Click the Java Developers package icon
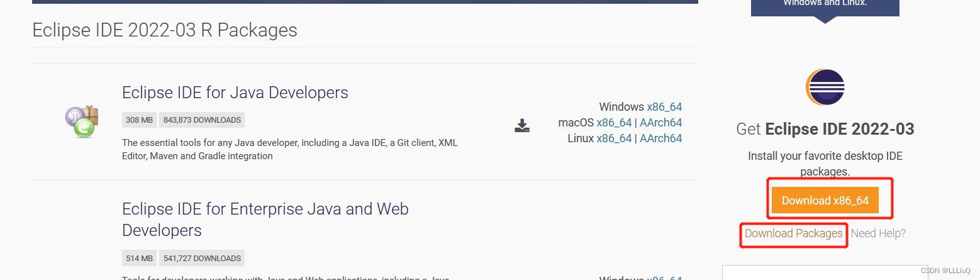 [82, 121]
